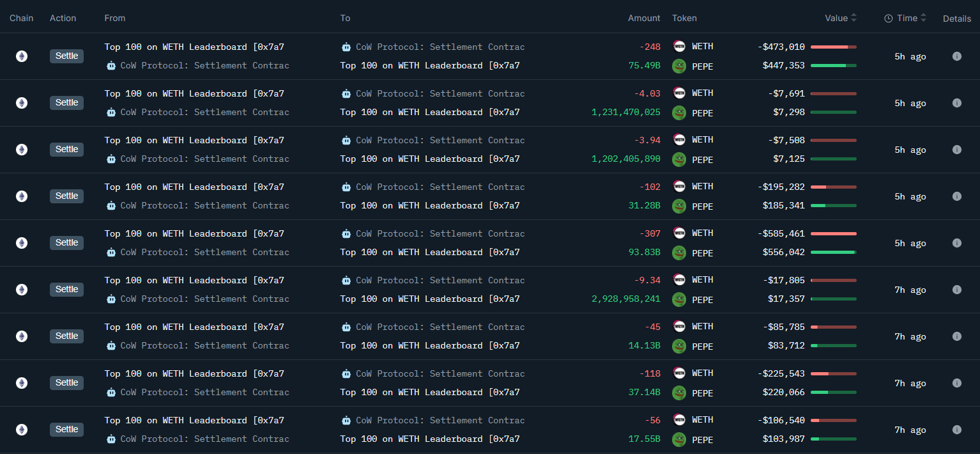Sort using arrows next to Time header
The width and height of the screenshot is (980, 454).
[923, 19]
